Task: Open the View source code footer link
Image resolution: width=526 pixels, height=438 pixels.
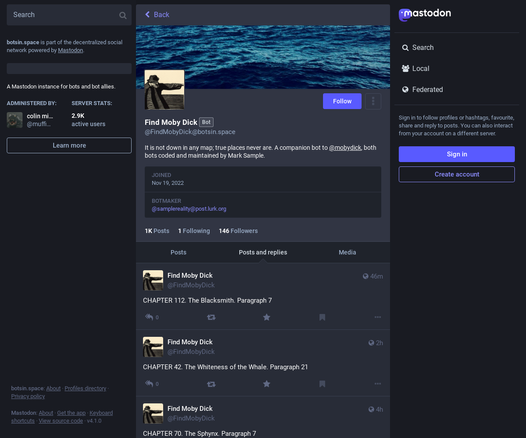Action: (60, 421)
